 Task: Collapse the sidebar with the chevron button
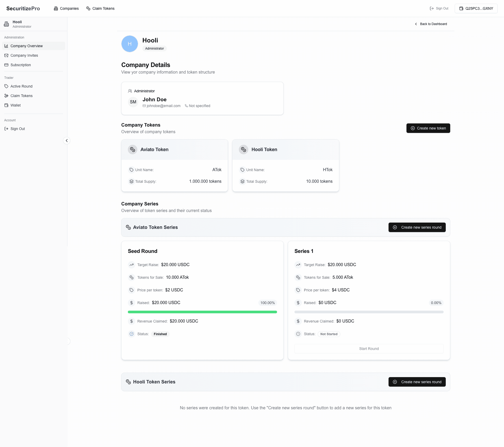coord(67,141)
